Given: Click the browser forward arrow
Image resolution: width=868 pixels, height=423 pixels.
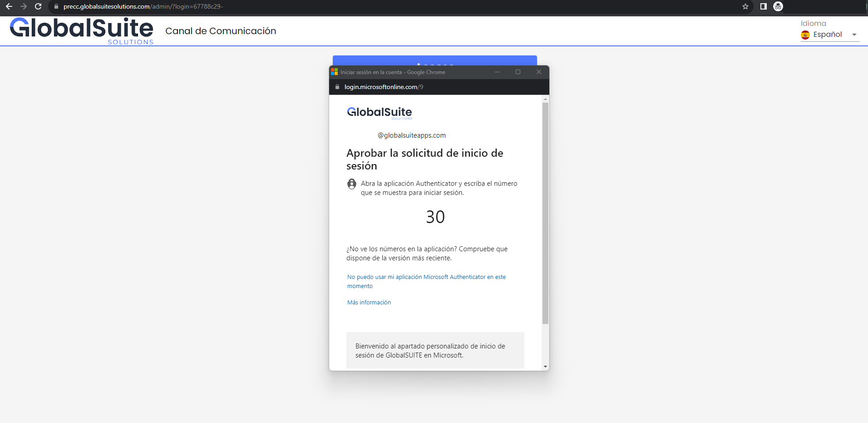Looking at the screenshot, I should (x=24, y=6).
